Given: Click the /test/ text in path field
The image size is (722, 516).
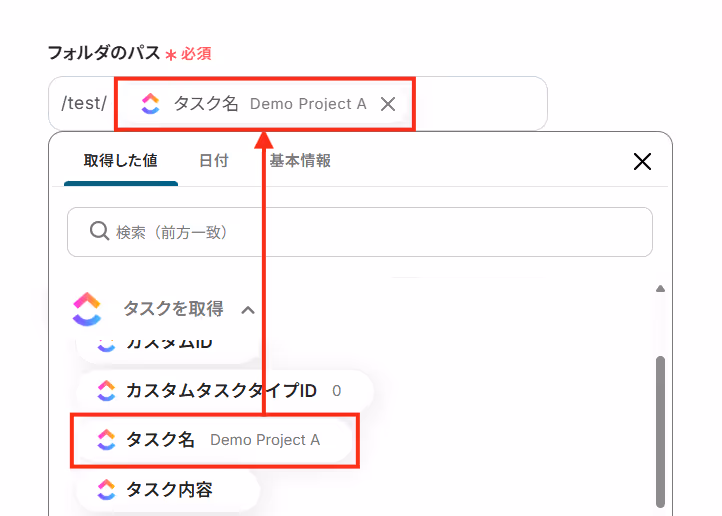Looking at the screenshot, I should [x=84, y=104].
